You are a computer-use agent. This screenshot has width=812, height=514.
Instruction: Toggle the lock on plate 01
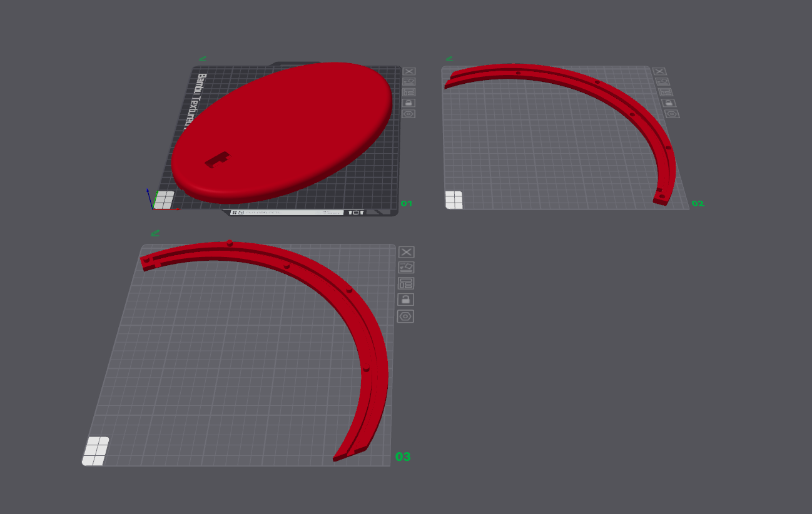click(409, 103)
